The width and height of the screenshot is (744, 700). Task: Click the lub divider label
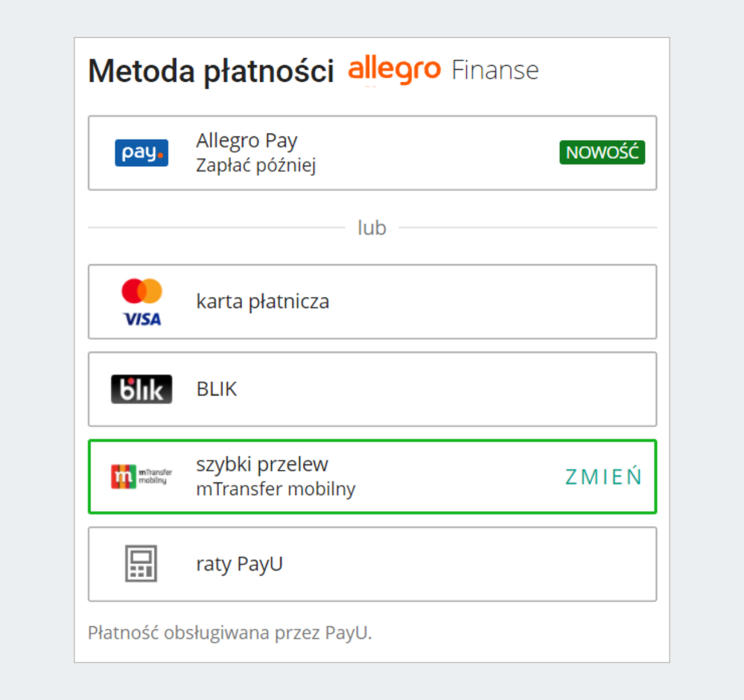(372, 228)
